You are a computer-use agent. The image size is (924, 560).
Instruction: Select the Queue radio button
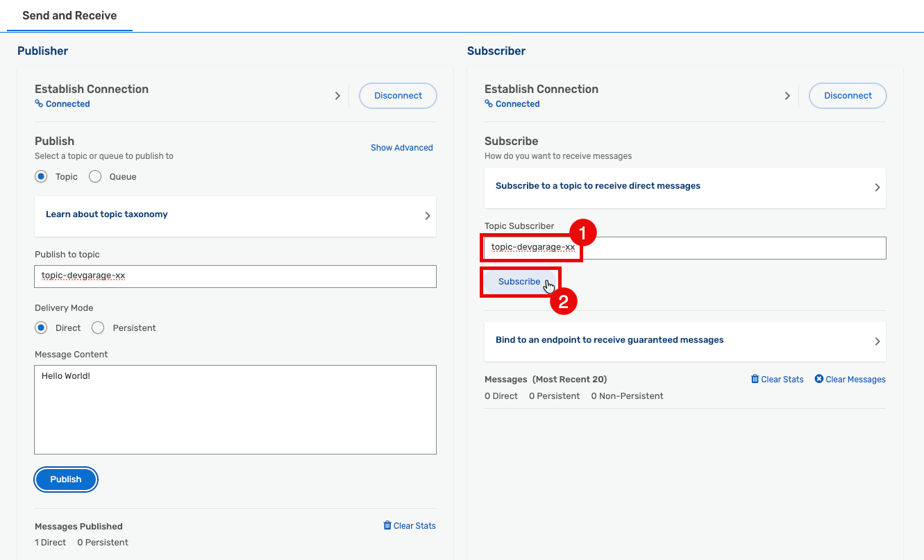click(x=95, y=176)
